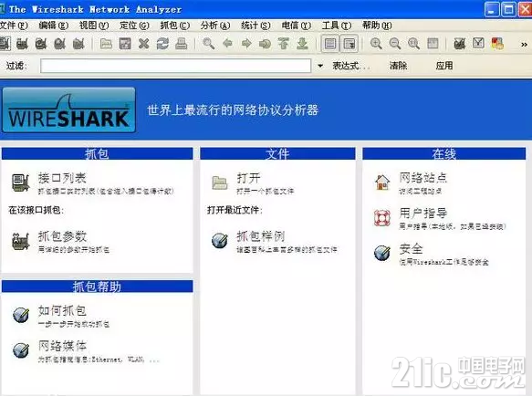Click the go back arrow icon
Viewport: 532px width, 396px height.
coord(227,44)
